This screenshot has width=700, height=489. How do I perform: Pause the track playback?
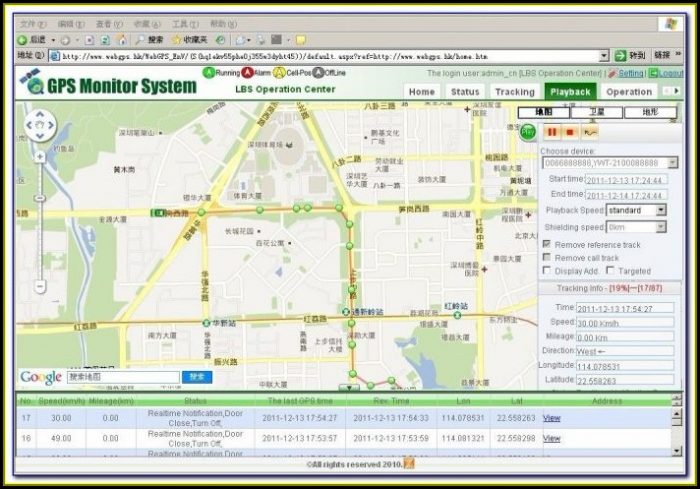[551, 131]
